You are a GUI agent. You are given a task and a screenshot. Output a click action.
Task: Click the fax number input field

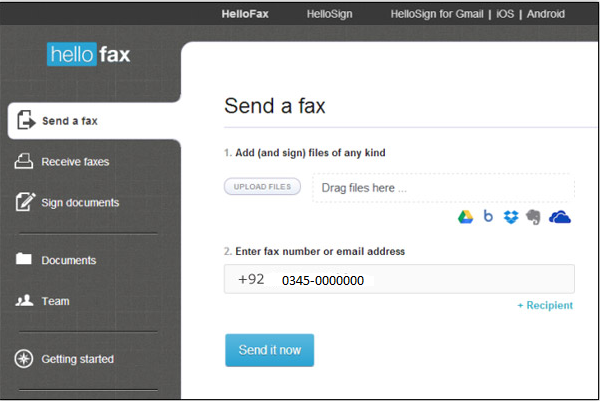click(x=399, y=279)
